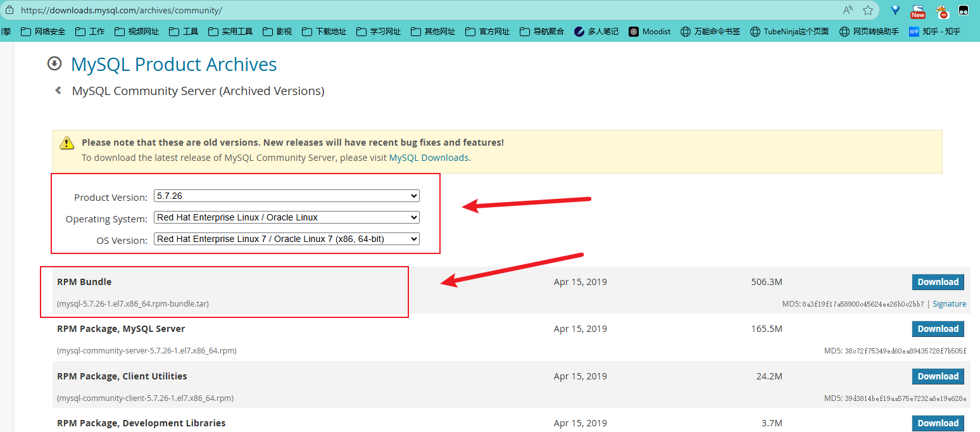
Task: Click the MySQL Community Server (Archived Versions) heading
Action: tap(198, 91)
